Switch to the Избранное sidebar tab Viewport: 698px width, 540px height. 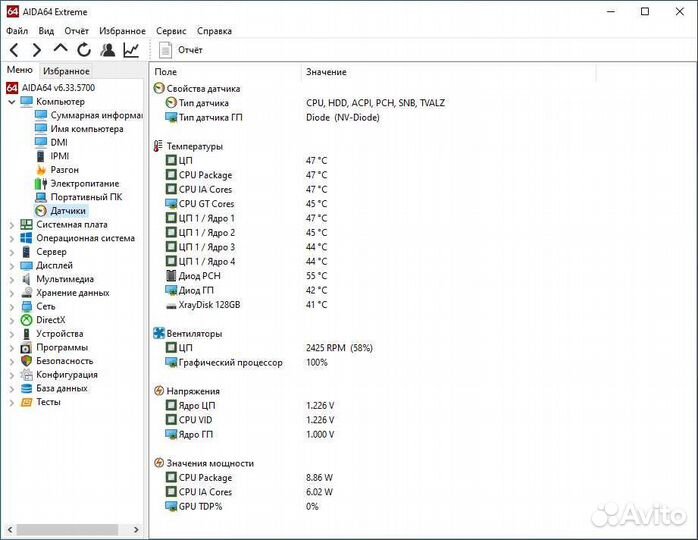66,71
